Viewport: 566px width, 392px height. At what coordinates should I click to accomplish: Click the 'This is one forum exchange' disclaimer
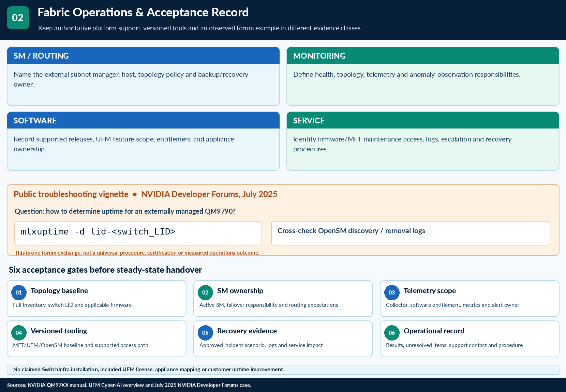tap(137, 253)
